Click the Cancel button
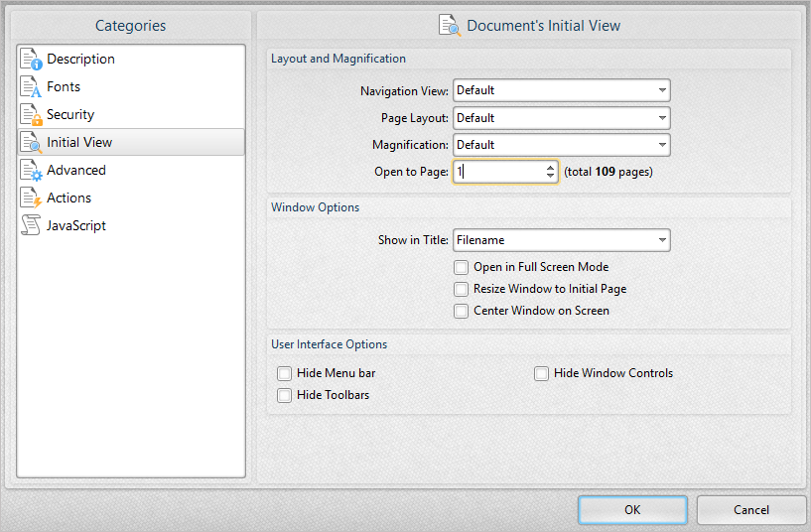811x532 pixels. [750, 510]
